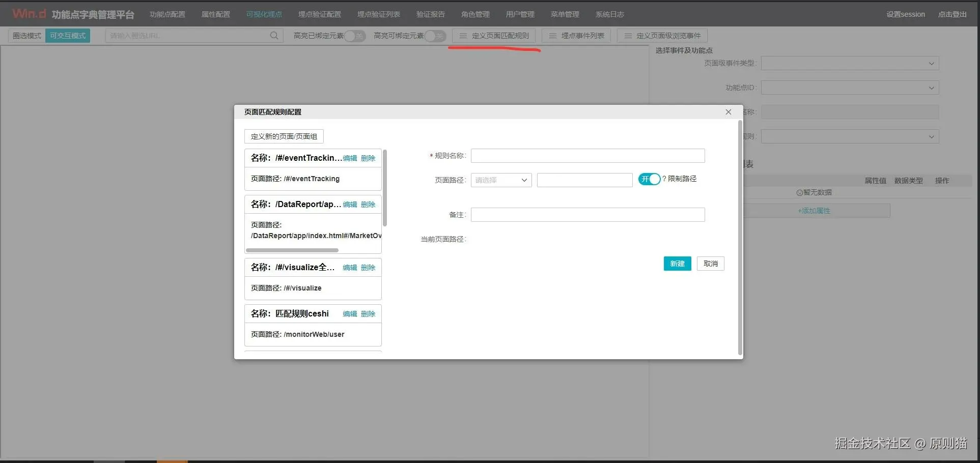Viewport: 980px width, 463px height.
Task: Edit the 匹配规则ceshi rule
Action: [350, 314]
